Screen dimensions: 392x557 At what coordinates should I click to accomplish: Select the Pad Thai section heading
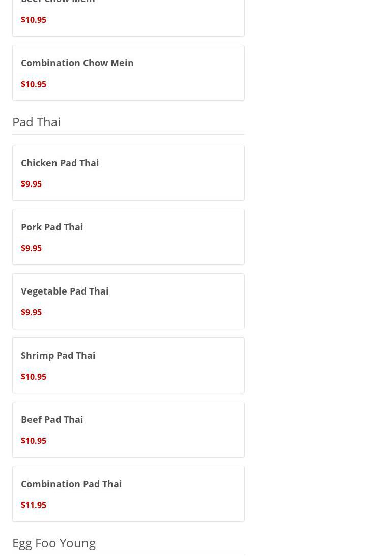click(x=36, y=122)
